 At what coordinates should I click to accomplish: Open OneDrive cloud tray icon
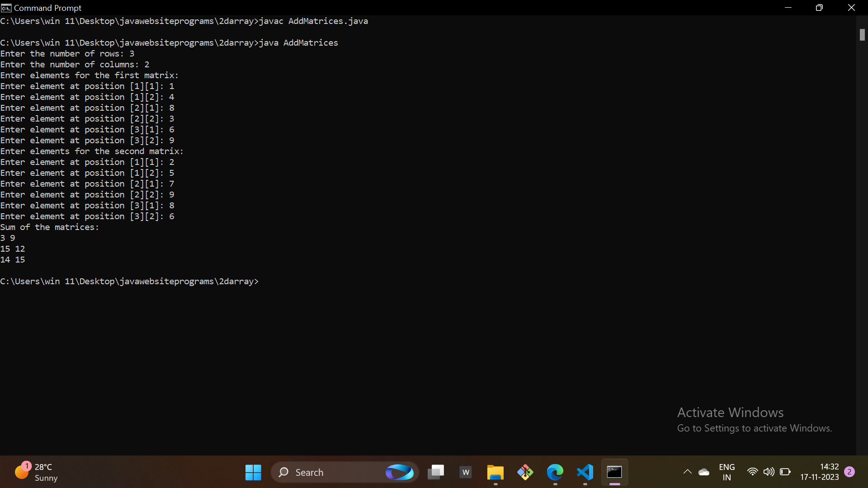click(x=704, y=472)
